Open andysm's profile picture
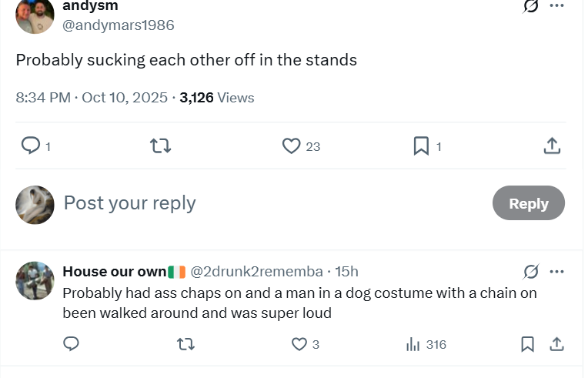Viewport: 588px width, 378px height. click(x=35, y=15)
